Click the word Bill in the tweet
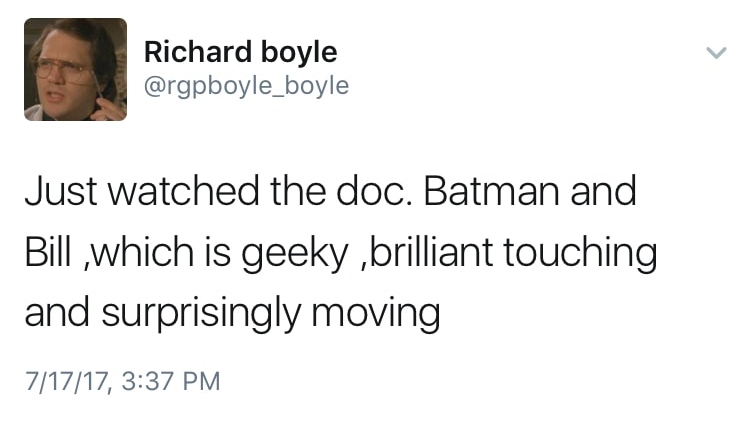 pos(47,252)
